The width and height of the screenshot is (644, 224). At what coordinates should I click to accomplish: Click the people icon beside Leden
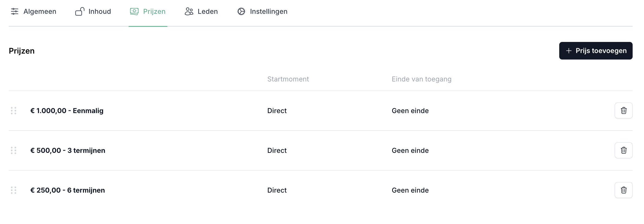[189, 11]
